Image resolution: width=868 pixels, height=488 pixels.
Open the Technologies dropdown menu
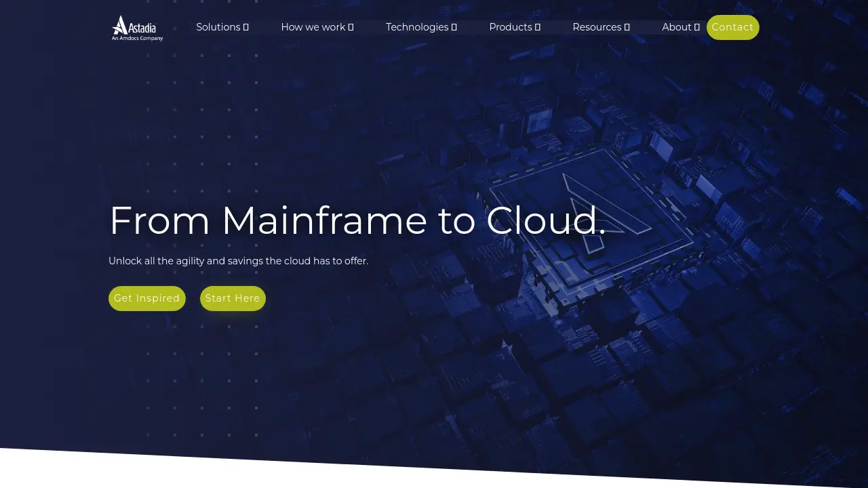tap(416, 27)
